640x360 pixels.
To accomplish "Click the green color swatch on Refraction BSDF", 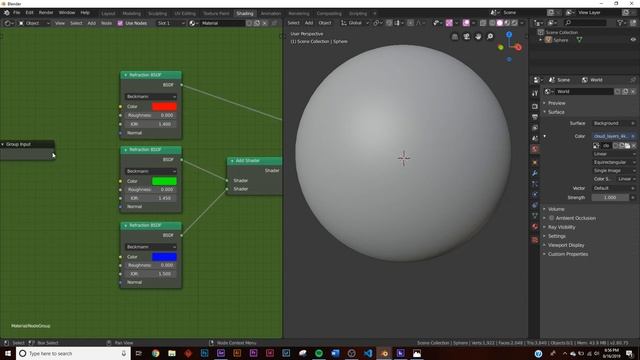I will tap(164, 181).
